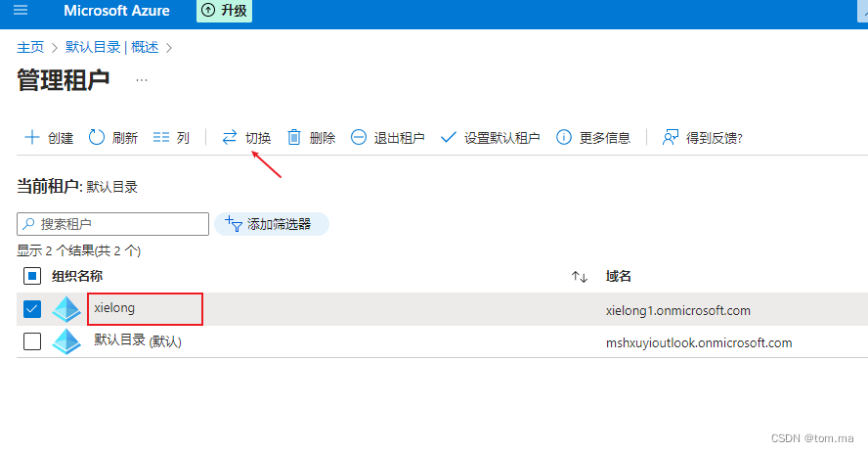868x452 pixels.
Task: Click the 默认目录 tenant icon
Action: [x=66, y=341]
